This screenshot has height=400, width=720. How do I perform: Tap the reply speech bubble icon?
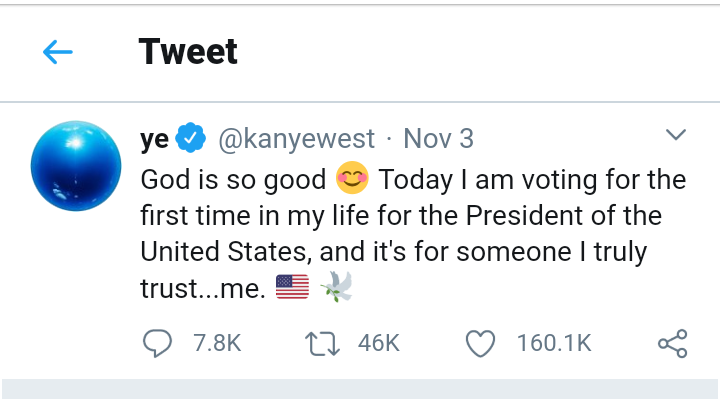click(x=158, y=343)
